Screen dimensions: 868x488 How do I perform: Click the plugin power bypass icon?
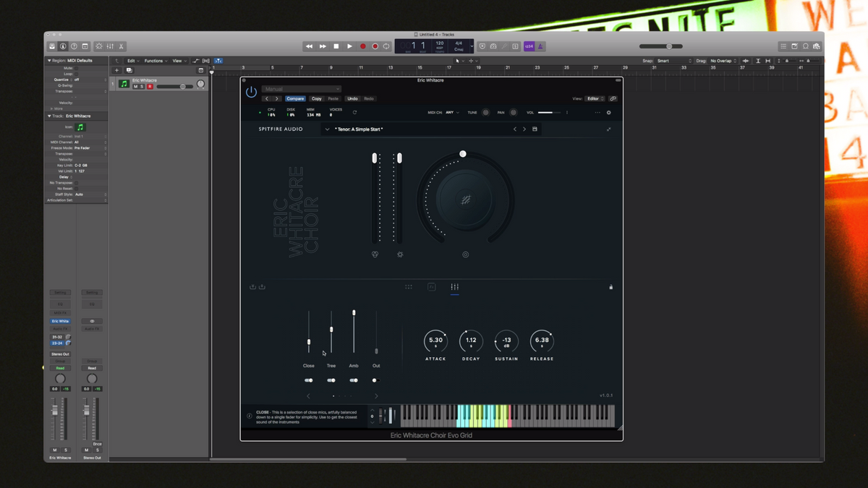coord(251,93)
